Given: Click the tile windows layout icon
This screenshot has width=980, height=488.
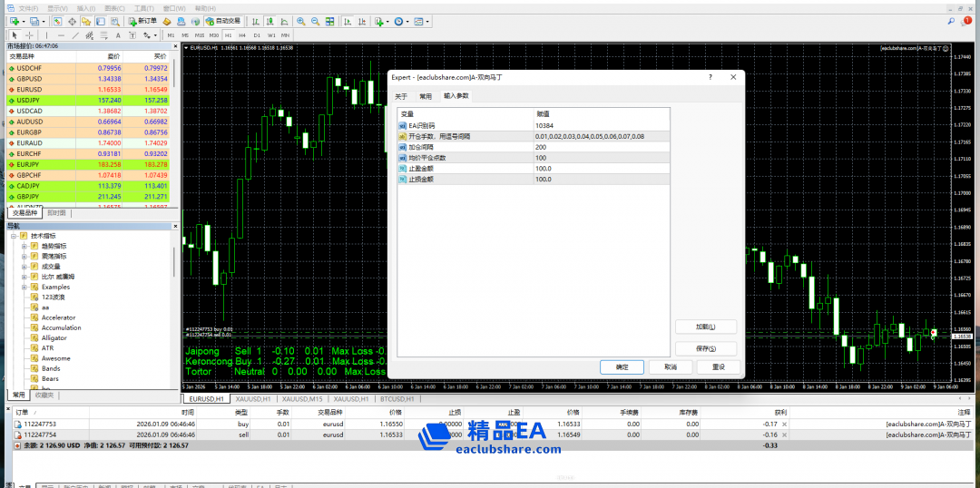Looking at the screenshot, I should tap(328, 21).
